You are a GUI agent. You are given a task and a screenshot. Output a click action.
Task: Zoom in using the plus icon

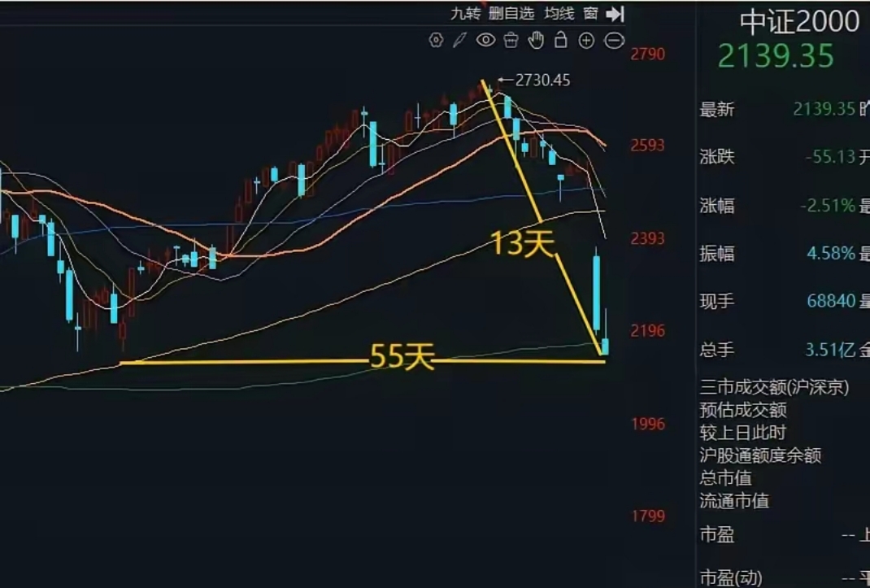585,38
